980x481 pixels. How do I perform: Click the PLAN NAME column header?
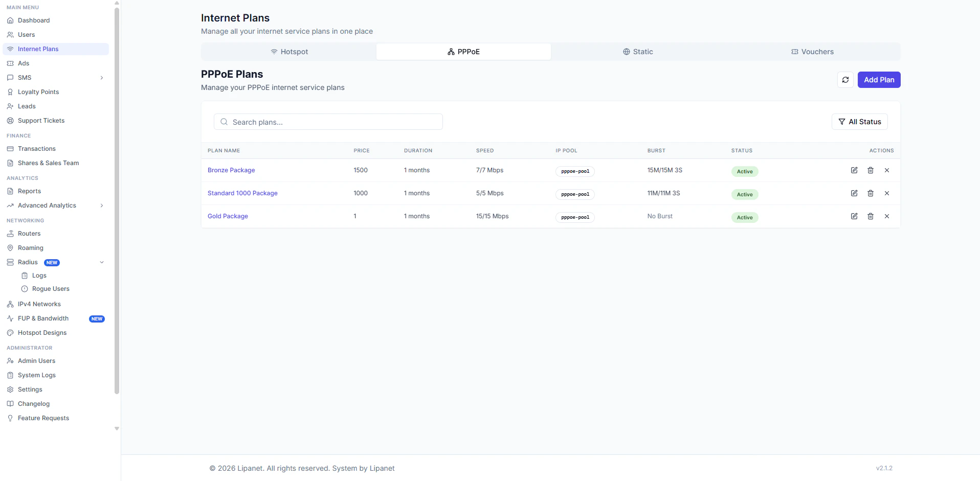pos(224,151)
